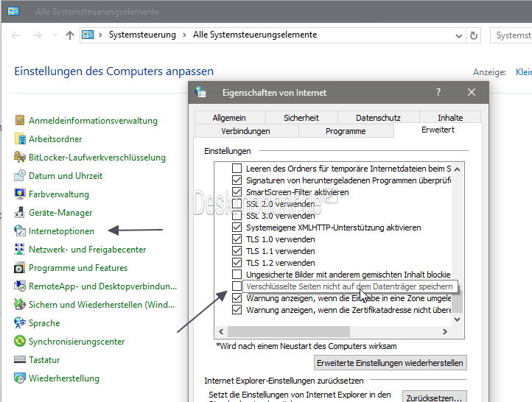Uncheck TLS 1.1 verwenden

coord(237,251)
